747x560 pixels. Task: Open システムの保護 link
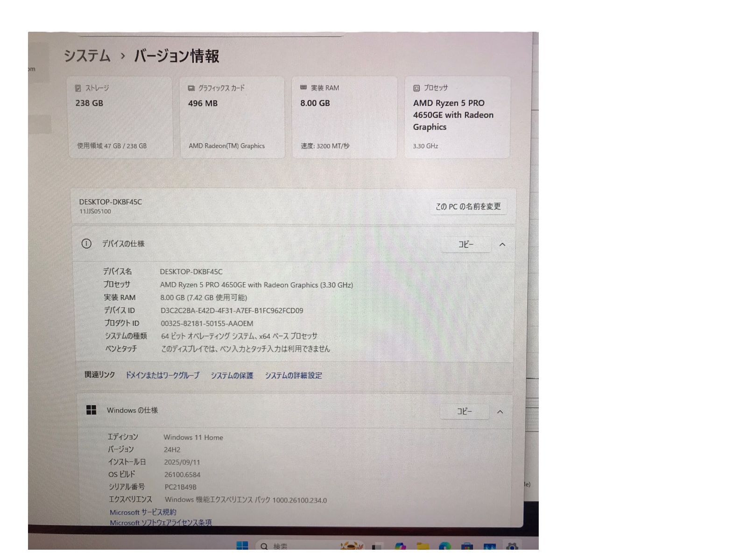tap(232, 375)
